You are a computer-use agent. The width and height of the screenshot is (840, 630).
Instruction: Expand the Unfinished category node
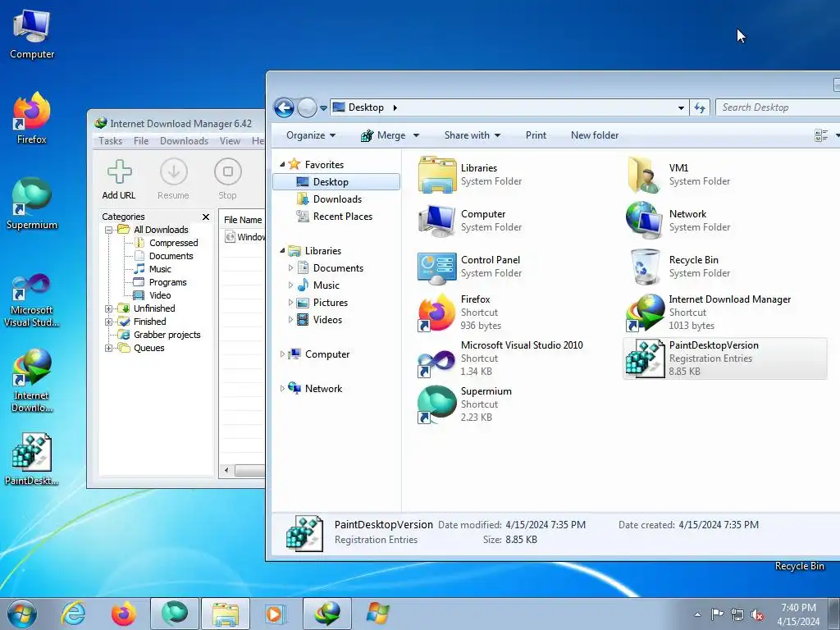click(x=109, y=308)
